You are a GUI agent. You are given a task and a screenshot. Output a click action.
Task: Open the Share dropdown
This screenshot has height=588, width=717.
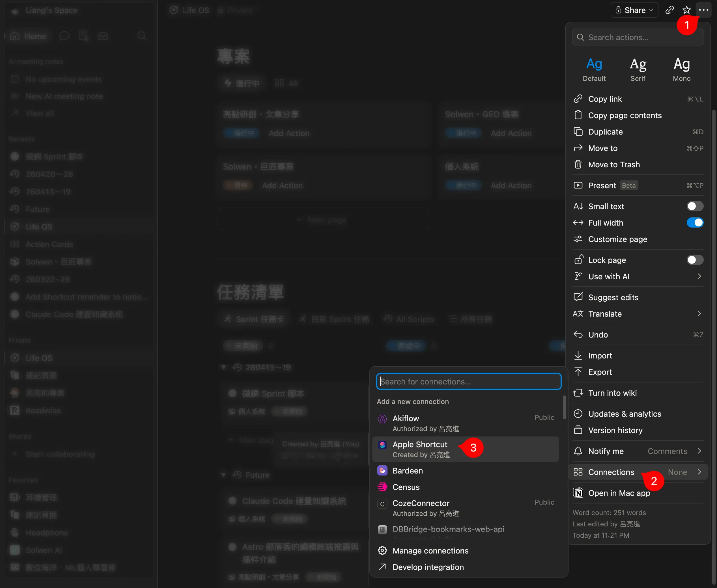point(634,10)
